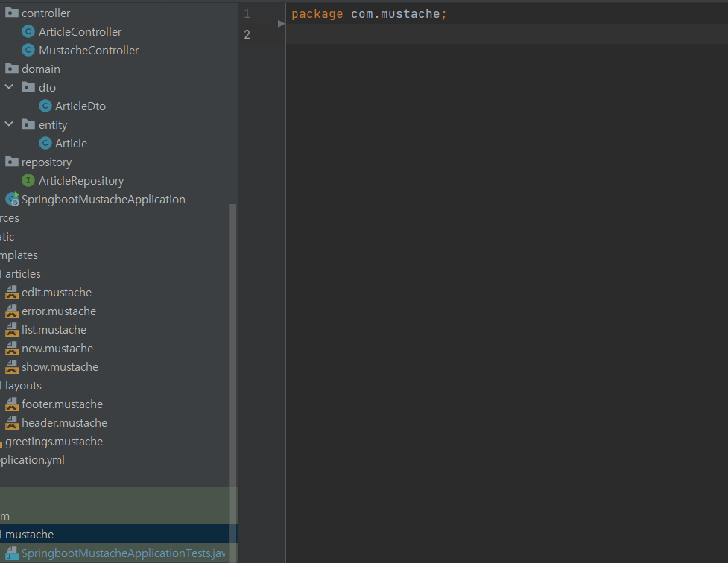Viewport: 728px width, 563px height.
Task: Open greetings.mustache template
Action: click(x=54, y=442)
